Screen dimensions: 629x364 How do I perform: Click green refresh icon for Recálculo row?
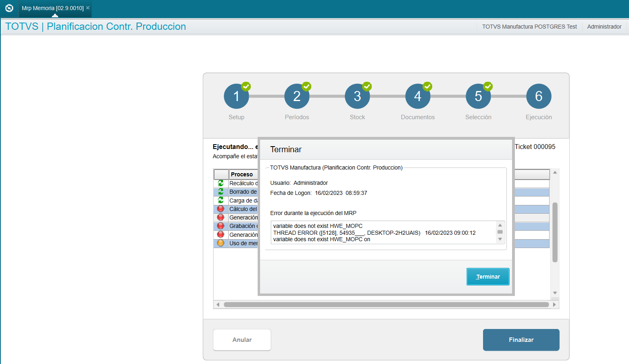(221, 183)
